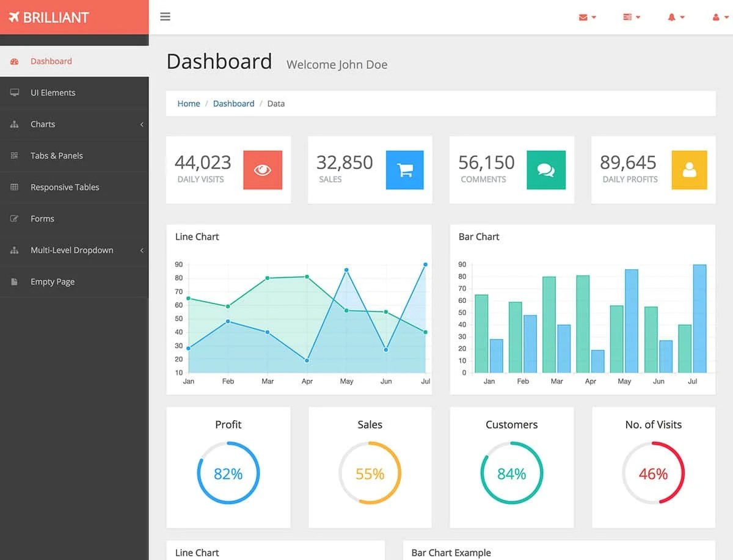Click the daily profits user icon

tap(688, 170)
